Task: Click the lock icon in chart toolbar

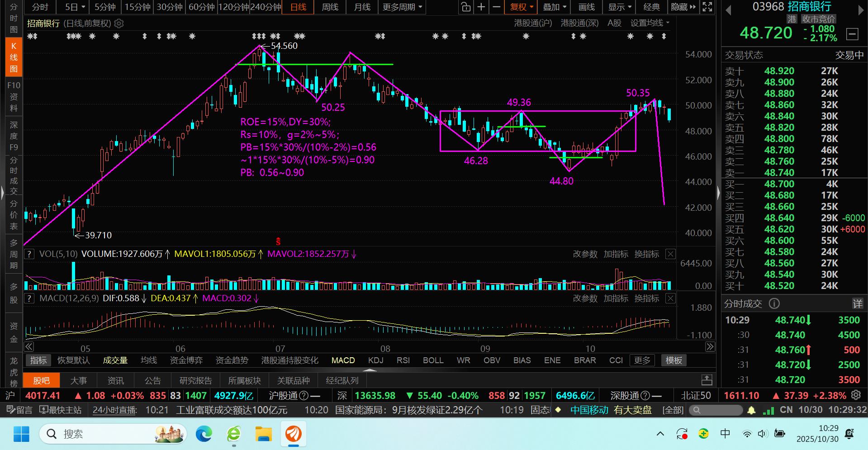Action: [x=465, y=7]
